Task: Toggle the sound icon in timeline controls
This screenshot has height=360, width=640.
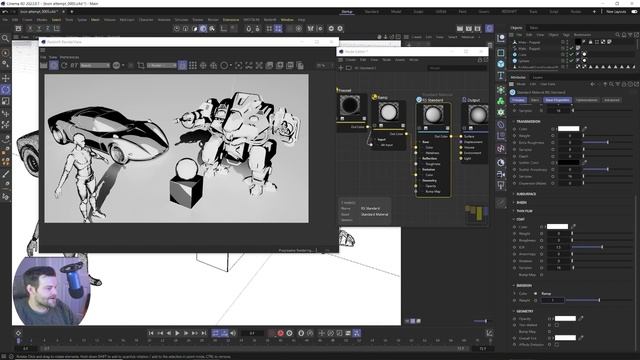Action: tap(233, 333)
